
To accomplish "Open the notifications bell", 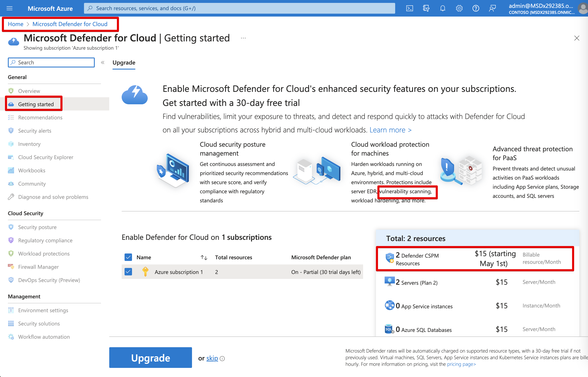I will (x=443, y=8).
